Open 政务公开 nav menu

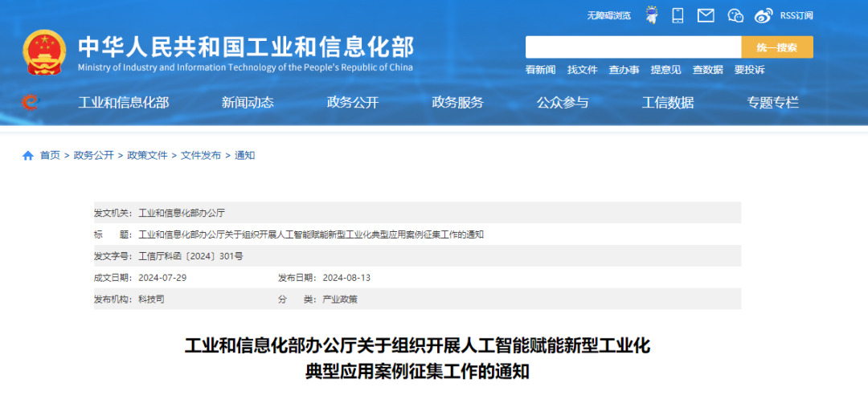[x=353, y=102]
